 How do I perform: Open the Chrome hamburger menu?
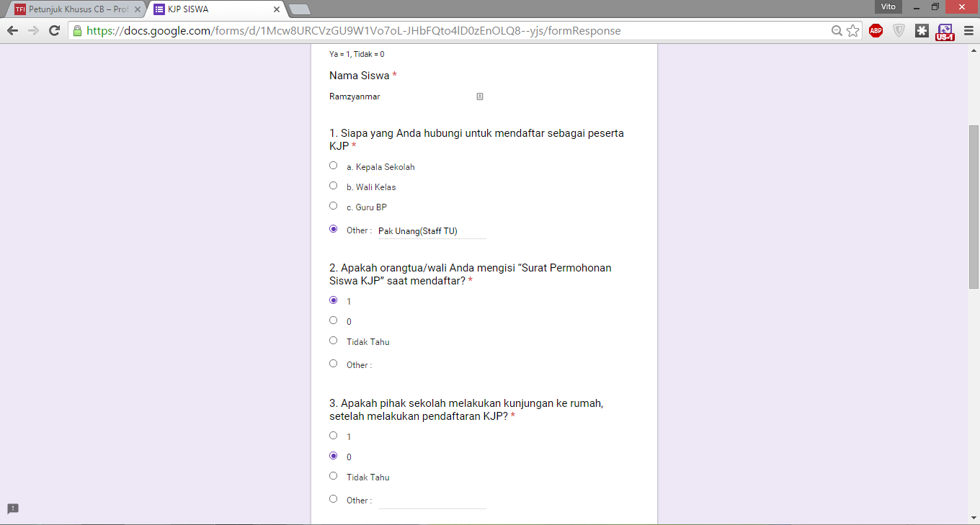coord(967,31)
